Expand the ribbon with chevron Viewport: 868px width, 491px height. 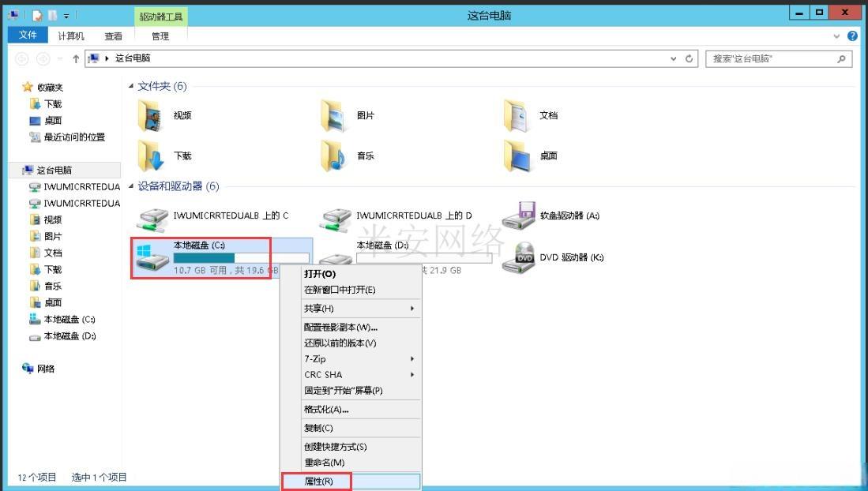(836, 36)
